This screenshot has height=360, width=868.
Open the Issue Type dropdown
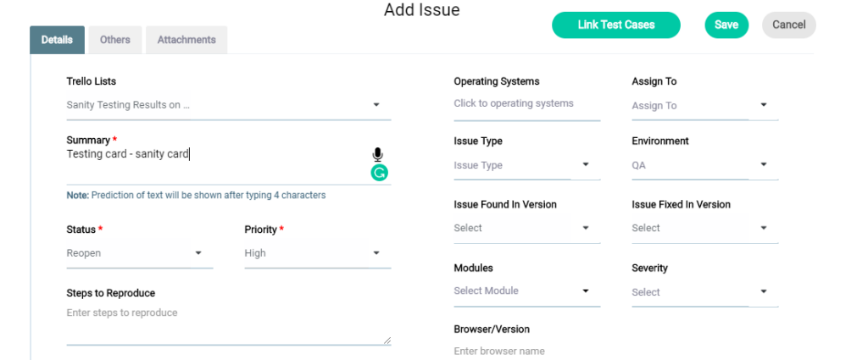pos(585,165)
